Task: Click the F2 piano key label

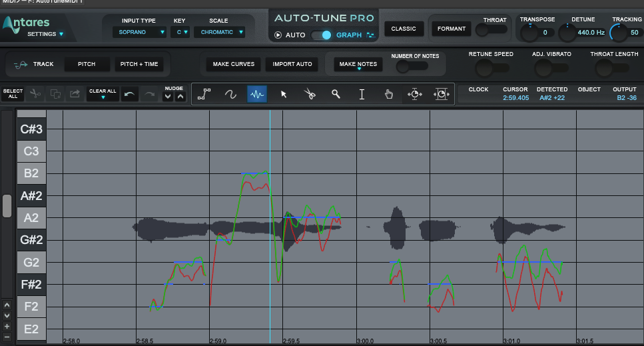Action: [x=31, y=307]
